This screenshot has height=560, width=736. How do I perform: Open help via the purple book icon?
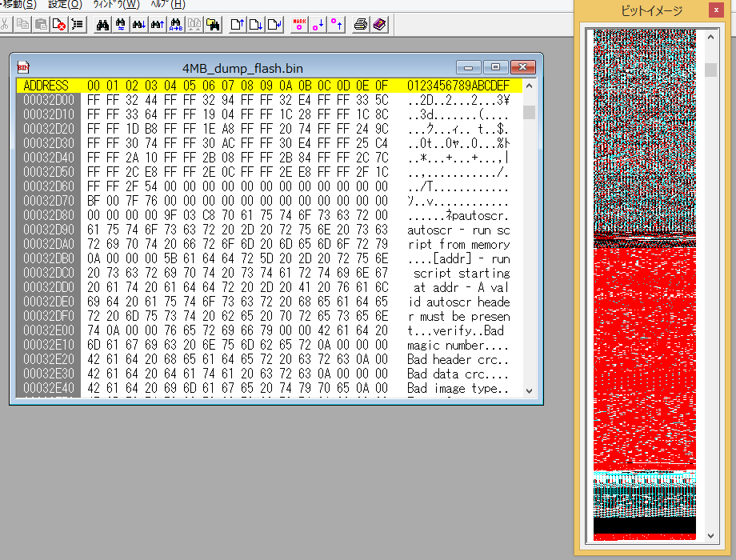[x=379, y=25]
